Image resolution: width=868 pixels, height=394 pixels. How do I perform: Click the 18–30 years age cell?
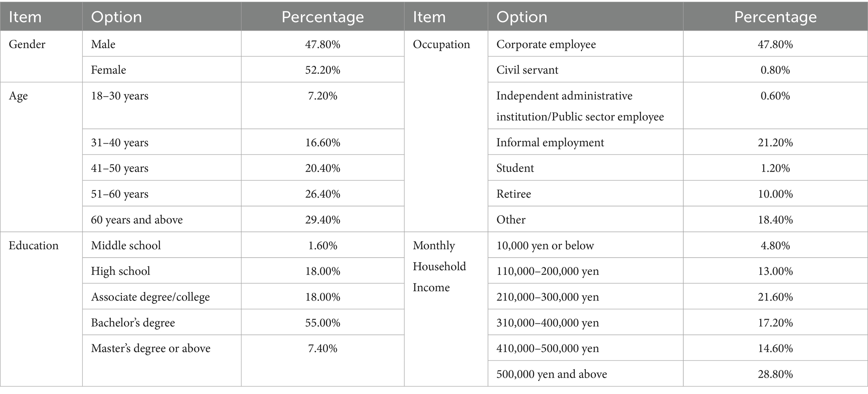120,96
